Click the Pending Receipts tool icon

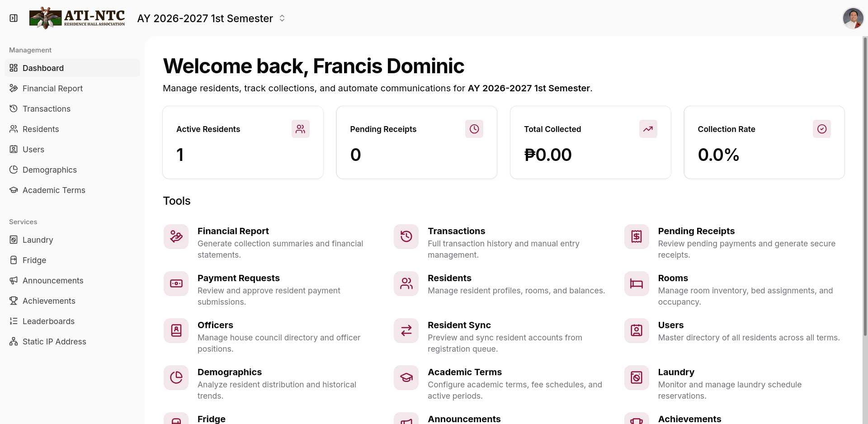(637, 236)
